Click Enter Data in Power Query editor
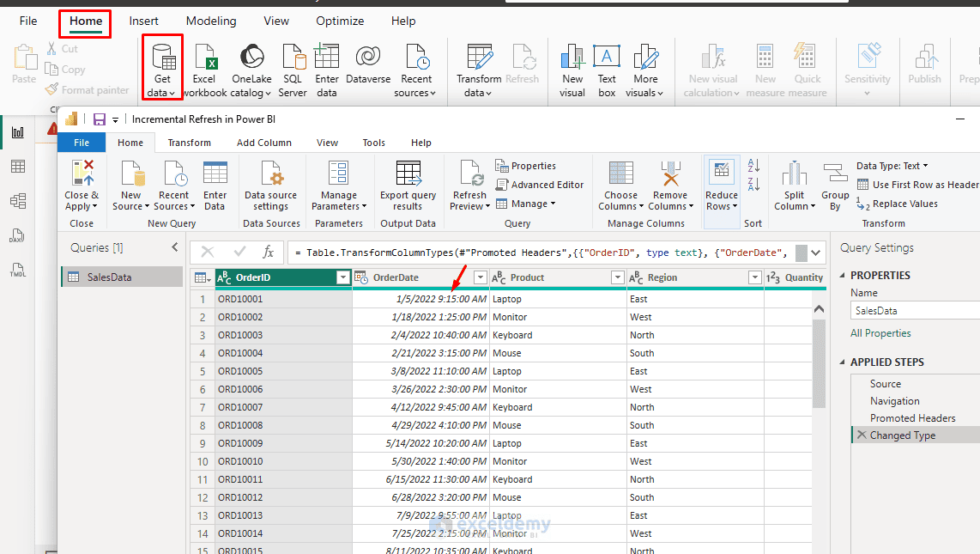Viewport: 980px width, 554px height. pos(215,186)
